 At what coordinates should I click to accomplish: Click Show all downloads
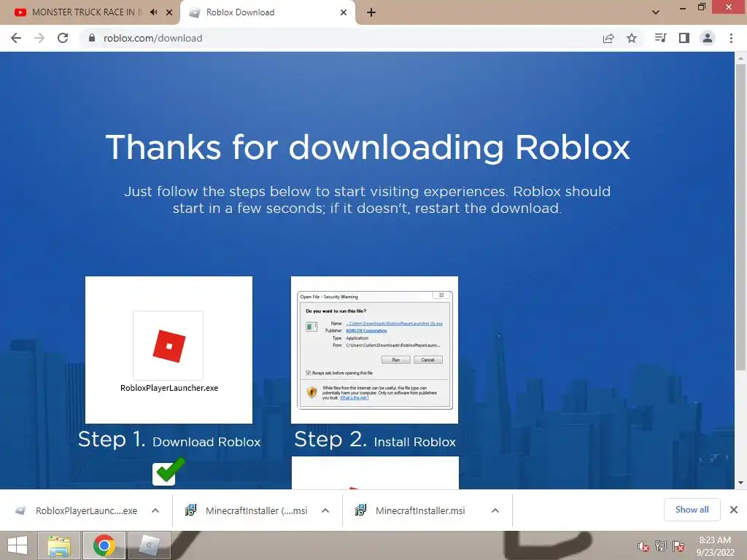692,510
